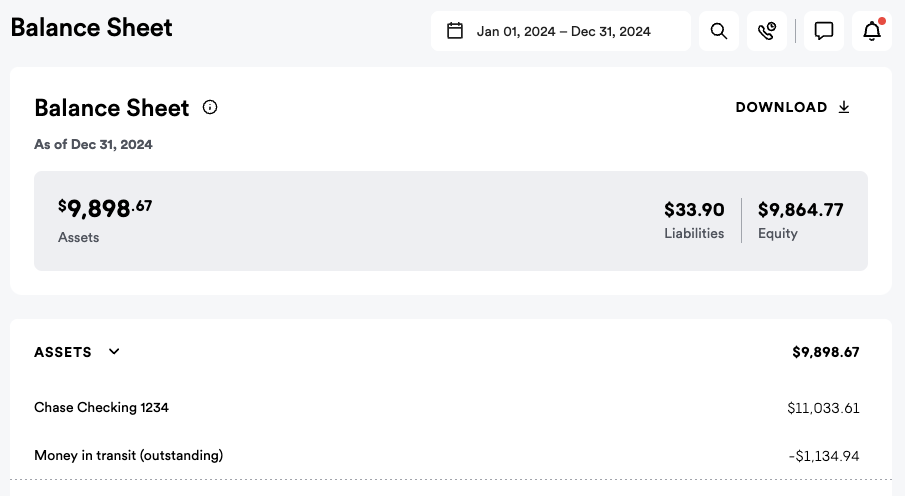This screenshot has width=905, height=496.
Task: Click the download arrow icon
Action: [844, 108]
